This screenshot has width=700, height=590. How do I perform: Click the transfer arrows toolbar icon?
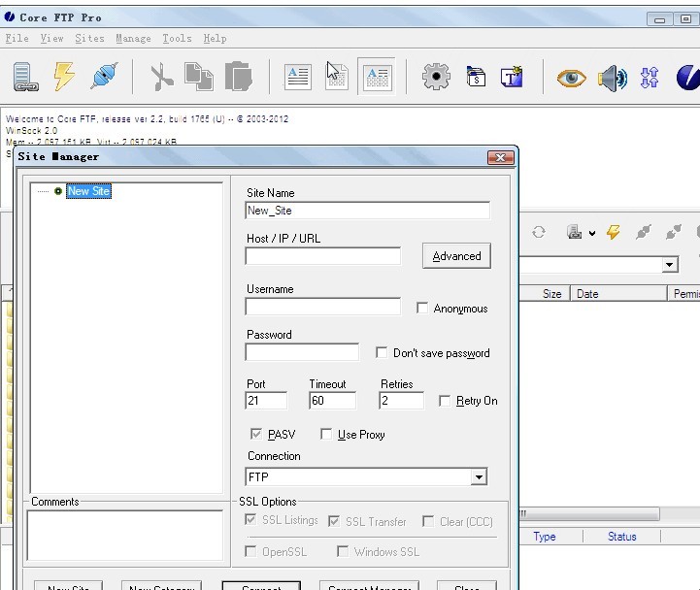click(x=650, y=78)
